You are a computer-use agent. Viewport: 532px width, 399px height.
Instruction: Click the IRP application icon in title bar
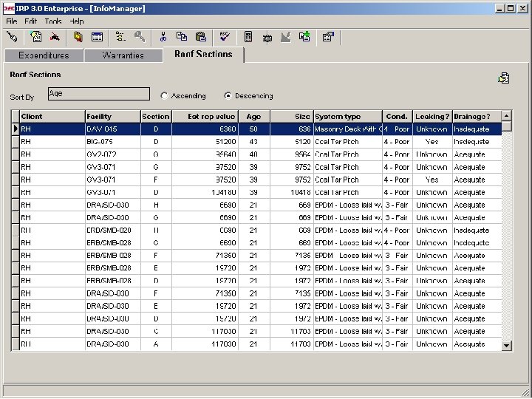8,8
